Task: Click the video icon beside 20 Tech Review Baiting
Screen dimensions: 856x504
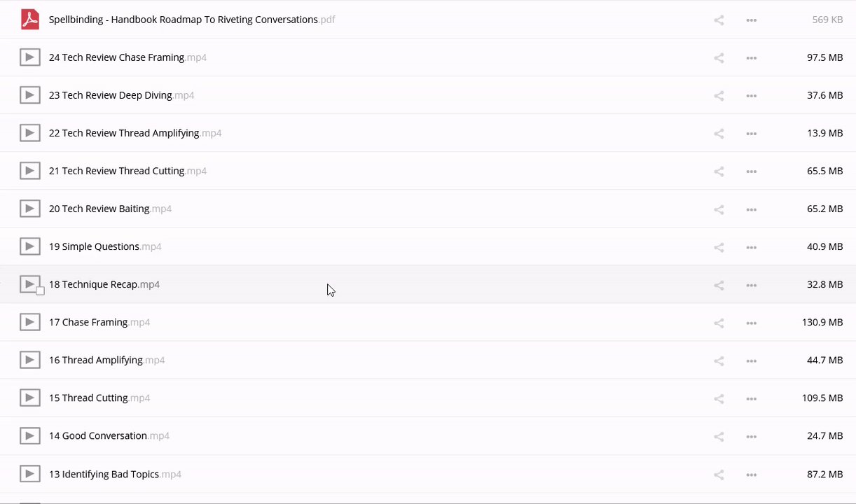Action: coord(29,209)
